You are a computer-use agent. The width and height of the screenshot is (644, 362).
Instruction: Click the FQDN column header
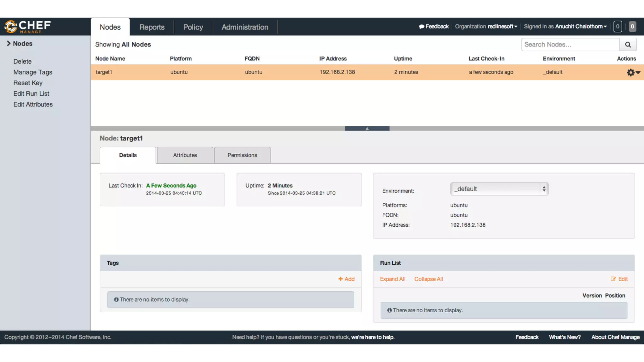click(252, 58)
